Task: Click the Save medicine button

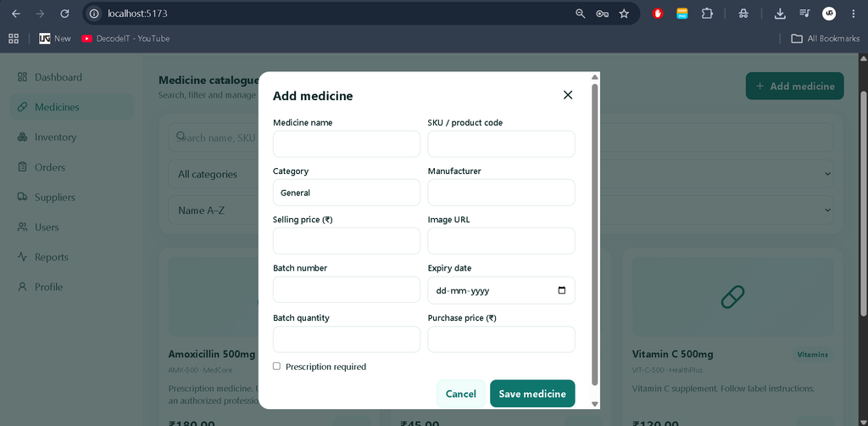Action: point(532,393)
